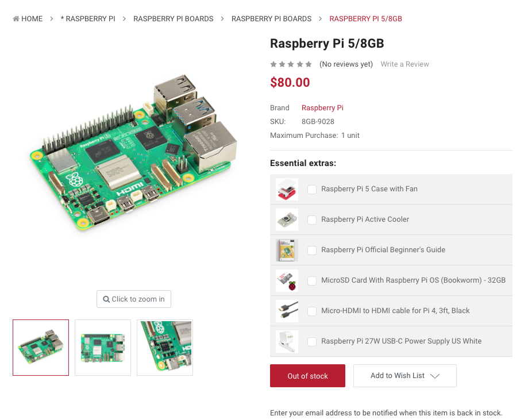Open the Write a Review link
The image size is (528, 420).
[404, 64]
